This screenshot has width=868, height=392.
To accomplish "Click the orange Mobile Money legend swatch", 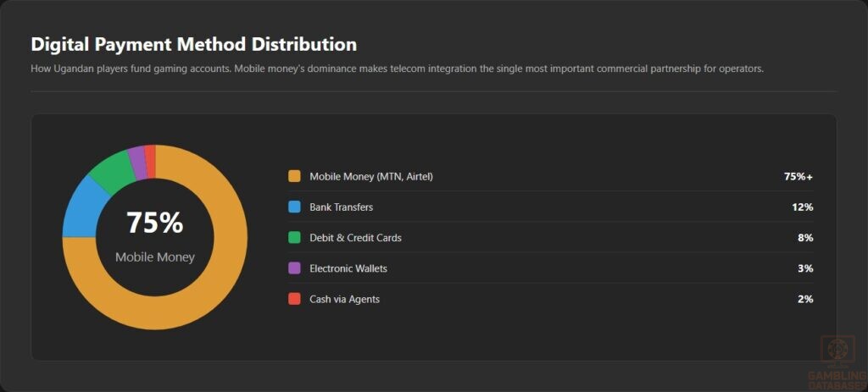I will 294,176.
